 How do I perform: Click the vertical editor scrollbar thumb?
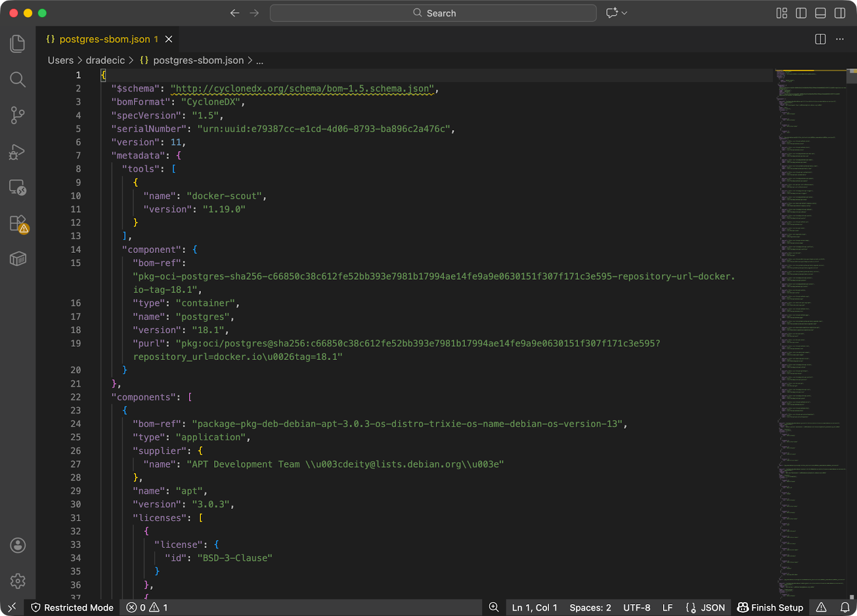(852, 76)
